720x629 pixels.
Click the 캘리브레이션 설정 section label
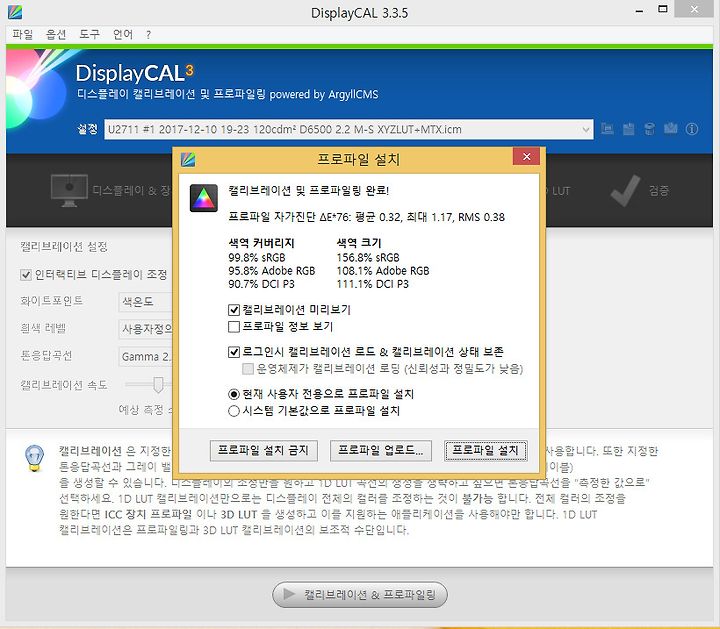pos(64,247)
